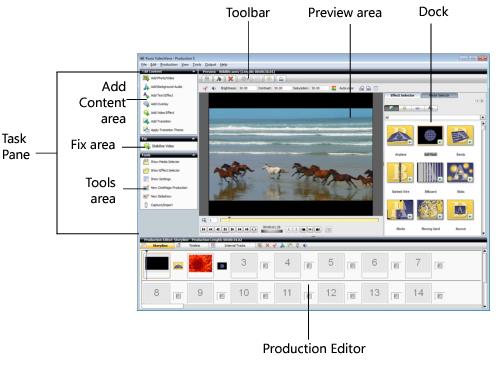This screenshot has width=501, height=369.
Task: Click the Add Photo/Video icon
Action: 146,78
